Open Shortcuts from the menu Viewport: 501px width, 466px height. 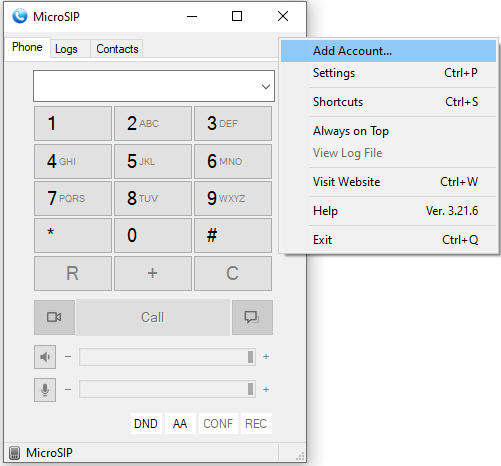[388, 102]
